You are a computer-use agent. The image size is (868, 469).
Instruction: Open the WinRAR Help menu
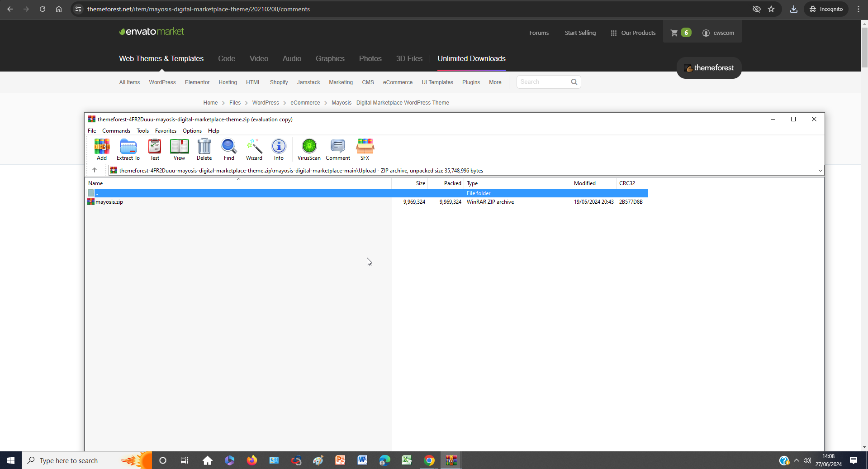pos(213,131)
